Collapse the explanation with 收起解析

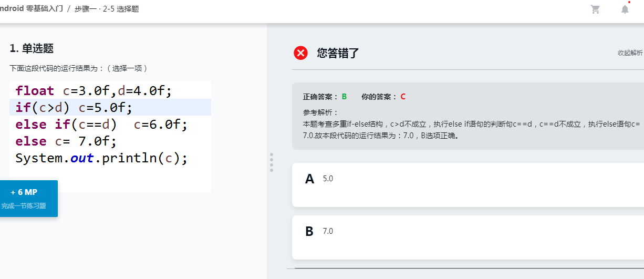click(630, 53)
